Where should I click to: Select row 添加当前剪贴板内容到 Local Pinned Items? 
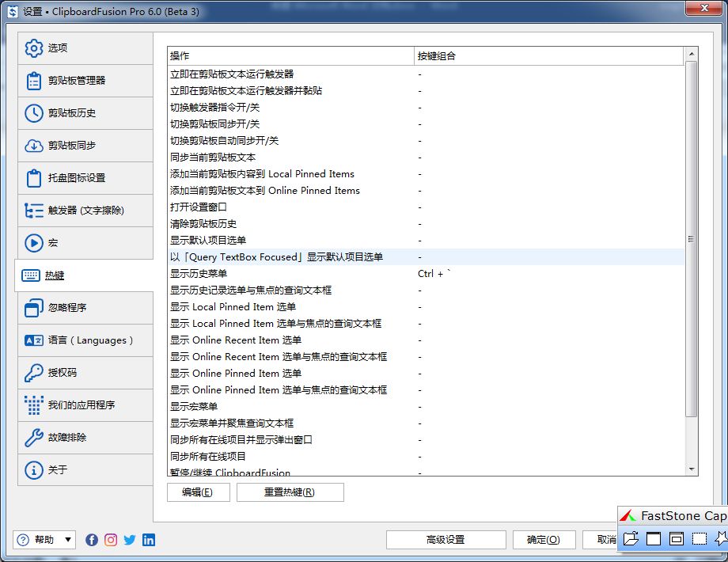tap(426, 174)
